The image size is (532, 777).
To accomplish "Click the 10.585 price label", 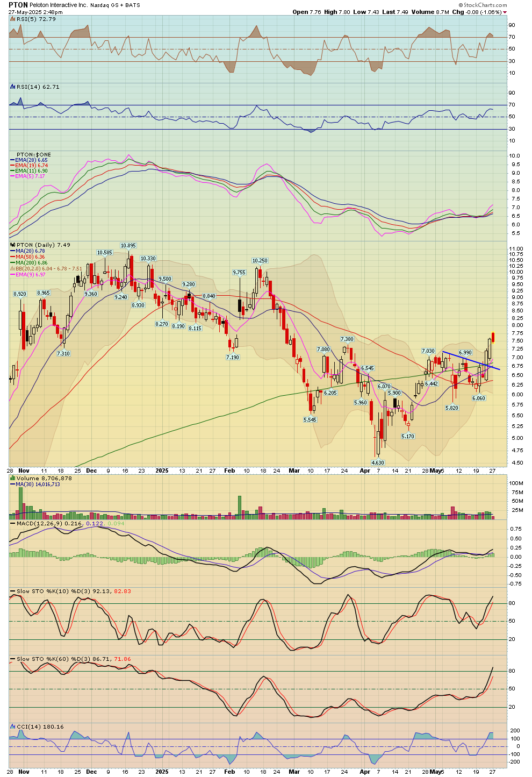I will pos(105,252).
